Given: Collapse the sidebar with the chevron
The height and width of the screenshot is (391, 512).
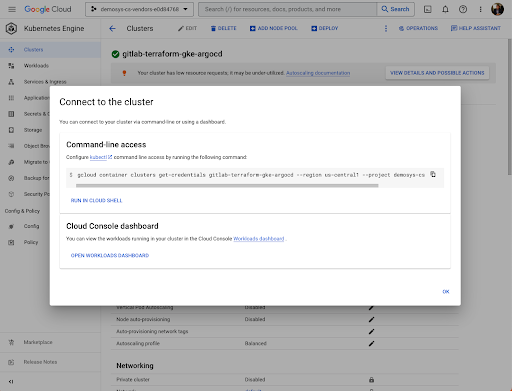Looking at the screenshot, I should point(11,382).
